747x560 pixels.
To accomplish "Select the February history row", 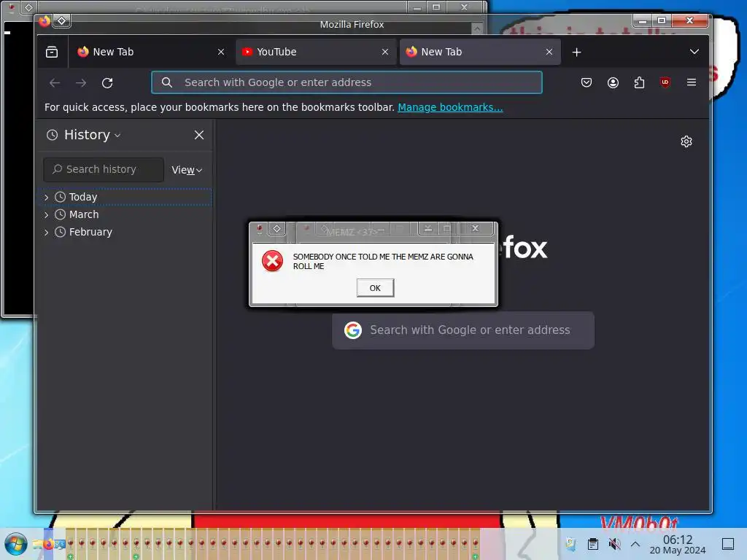I will [125, 233].
